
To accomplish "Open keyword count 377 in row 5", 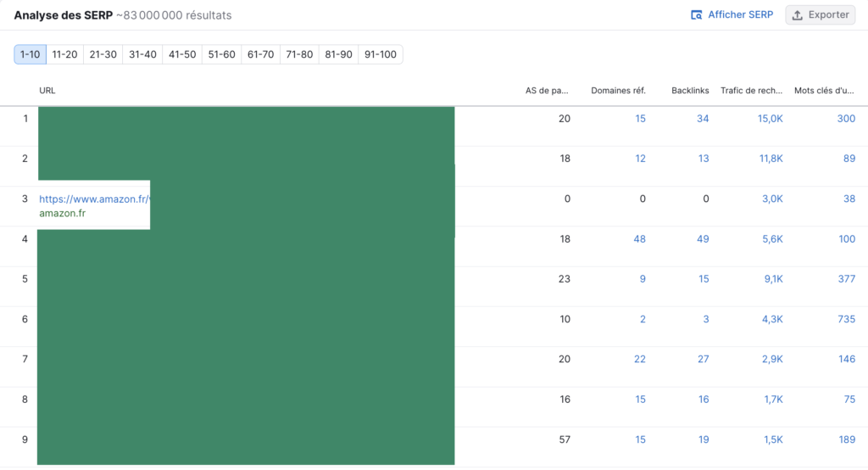I will 845,279.
